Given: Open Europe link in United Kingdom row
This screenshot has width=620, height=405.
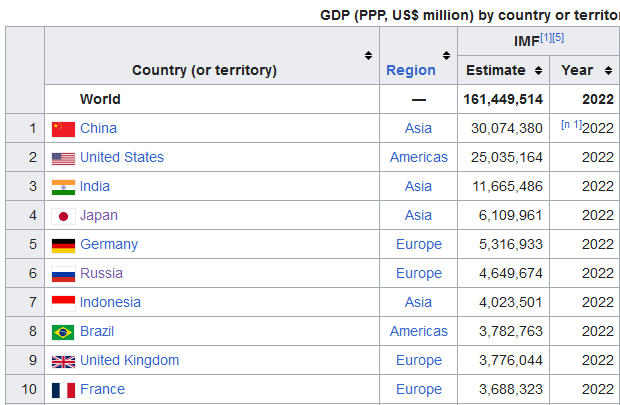Looking at the screenshot, I should pos(419,360).
